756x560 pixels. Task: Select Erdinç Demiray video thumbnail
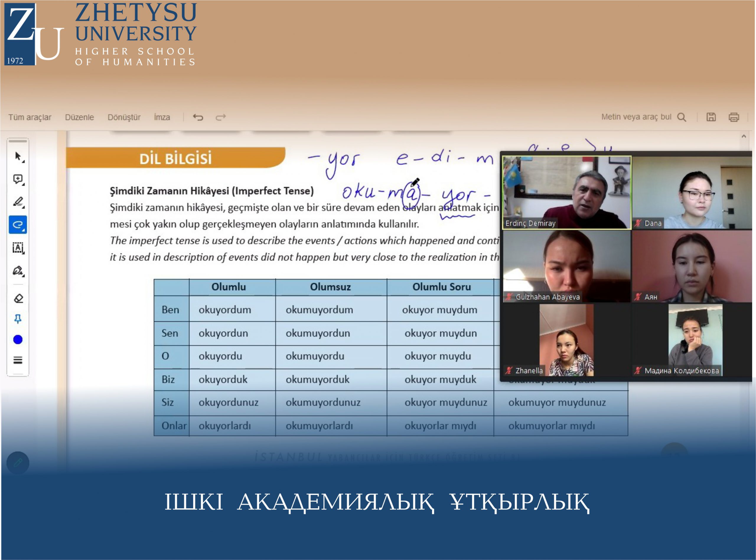pos(567,192)
